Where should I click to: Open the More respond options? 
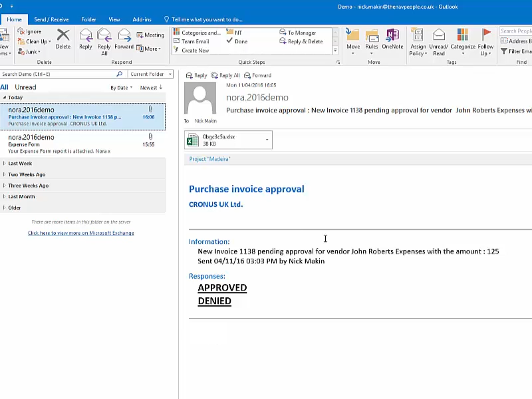(x=148, y=49)
